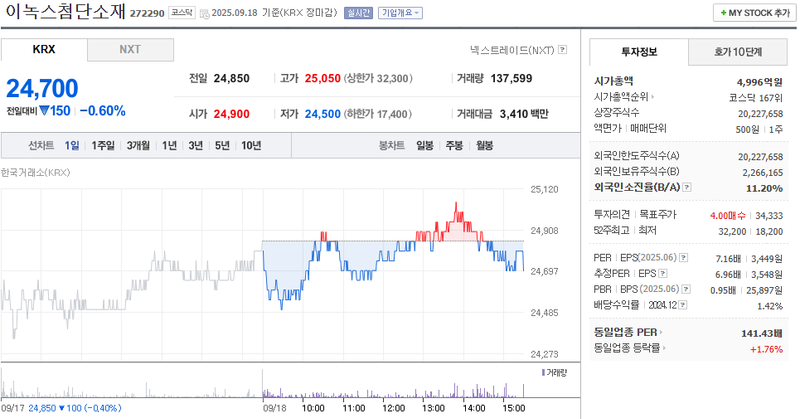Select the 3년 line chart period
Image resolution: width=800 pixels, height=419 pixels.
[x=196, y=146]
